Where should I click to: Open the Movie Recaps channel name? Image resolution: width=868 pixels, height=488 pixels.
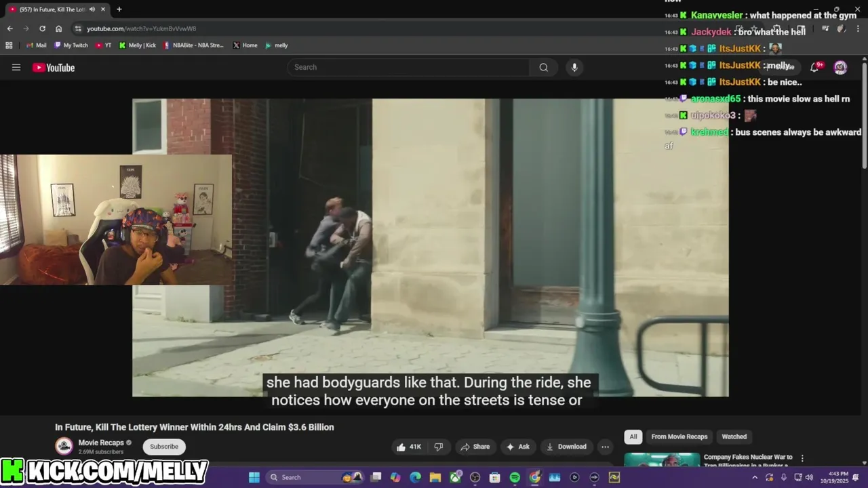point(101,443)
